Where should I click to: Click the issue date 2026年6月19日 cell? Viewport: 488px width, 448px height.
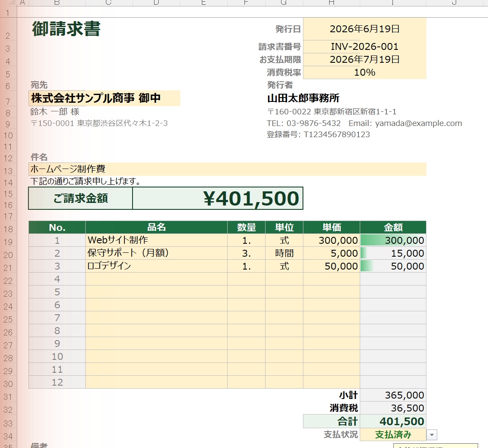[x=364, y=29]
